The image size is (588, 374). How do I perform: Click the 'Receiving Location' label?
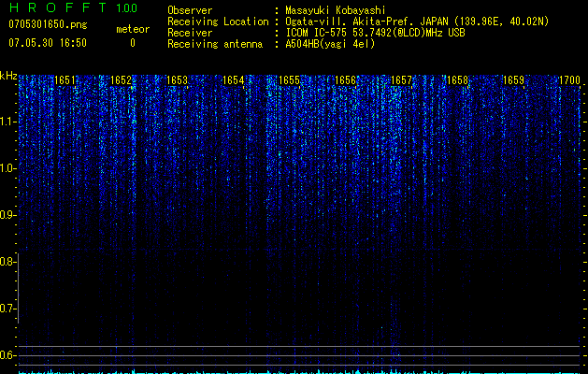coord(218,22)
